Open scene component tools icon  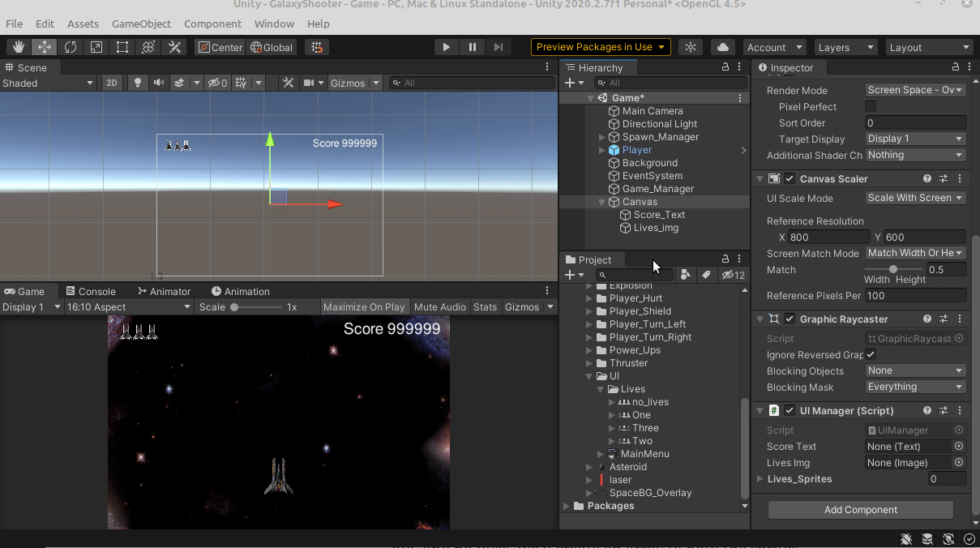pos(287,83)
